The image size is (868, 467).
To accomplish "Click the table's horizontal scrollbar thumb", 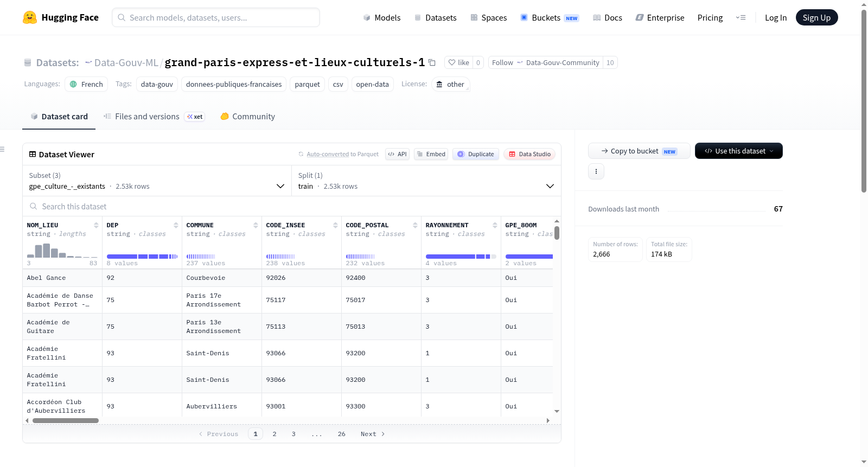I will pos(66,420).
